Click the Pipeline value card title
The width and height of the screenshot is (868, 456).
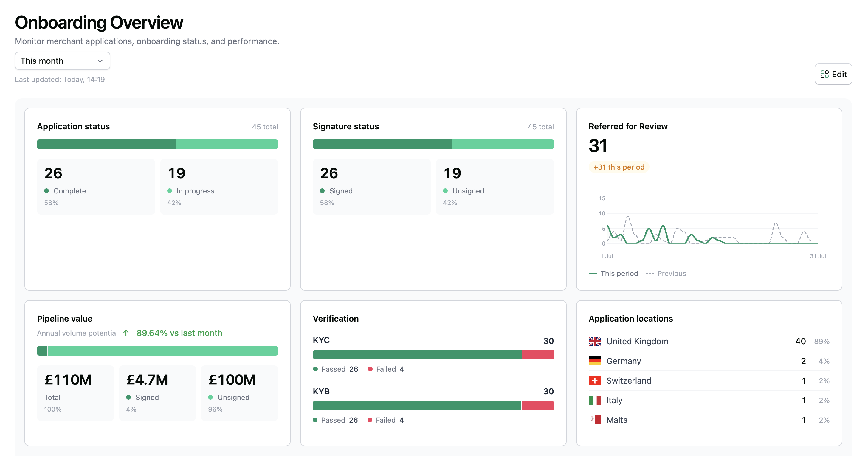click(x=65, y=319)
